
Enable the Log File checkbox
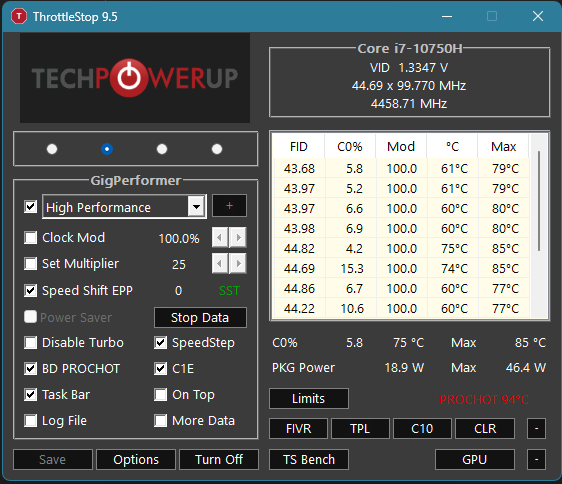[x=30, y=421]
